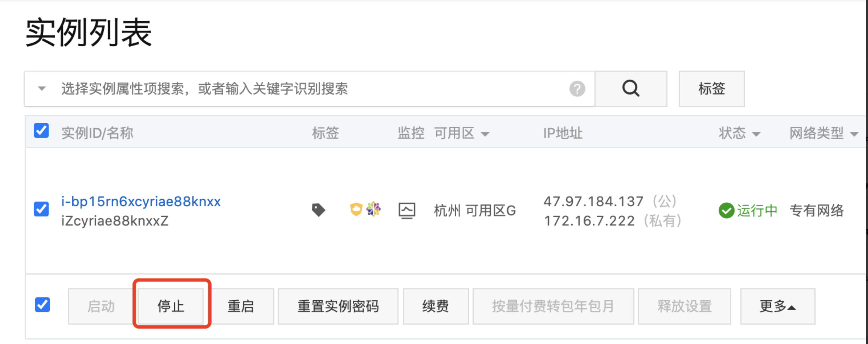Uncheck the i-bp15rn6xcyriae88knxx instance checkbox
Viewport: 868px width, 344px height.
(x=41, y=209)
